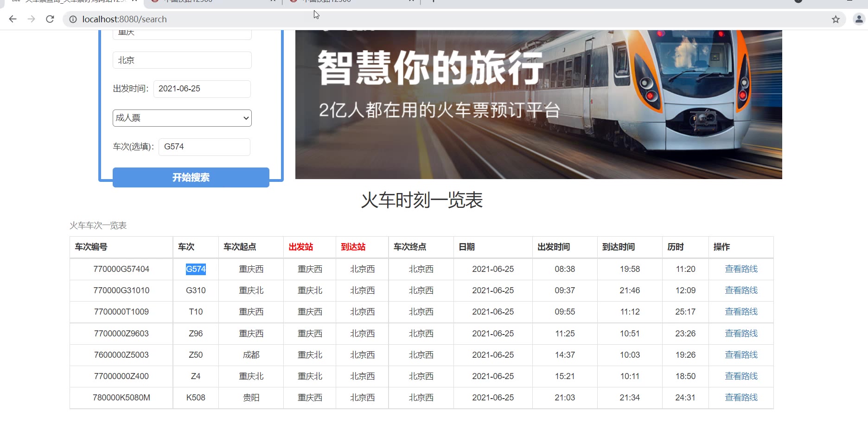
Task: Click the 2021-06-25 departure date field
Action: click(x=202, y=89)
